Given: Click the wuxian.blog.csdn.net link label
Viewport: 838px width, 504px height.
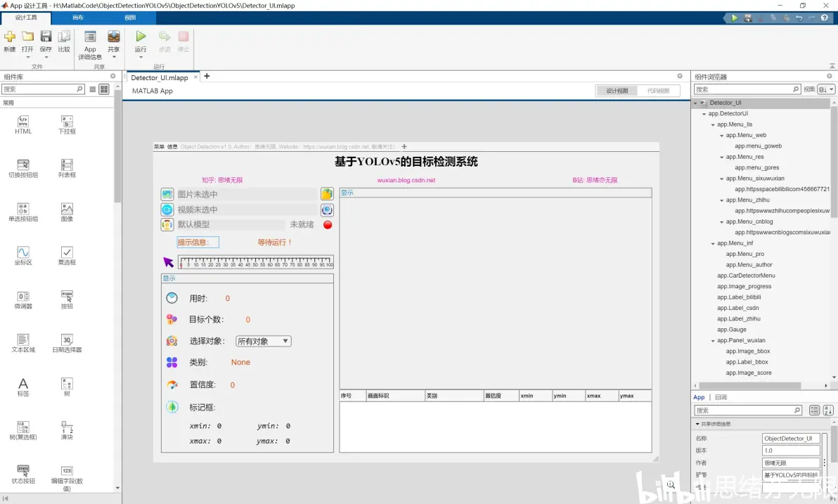Looking at the screenshot, I should 406,180.
